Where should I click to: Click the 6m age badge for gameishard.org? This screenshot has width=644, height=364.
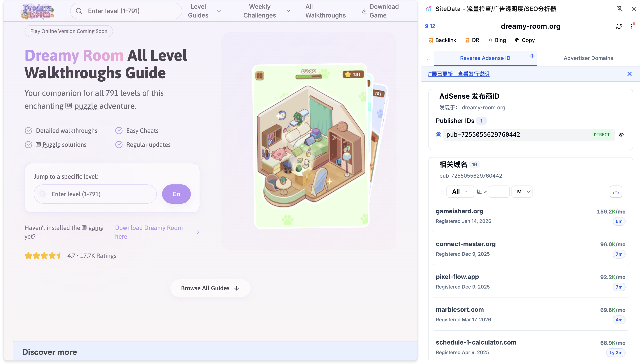pos(619,222)
